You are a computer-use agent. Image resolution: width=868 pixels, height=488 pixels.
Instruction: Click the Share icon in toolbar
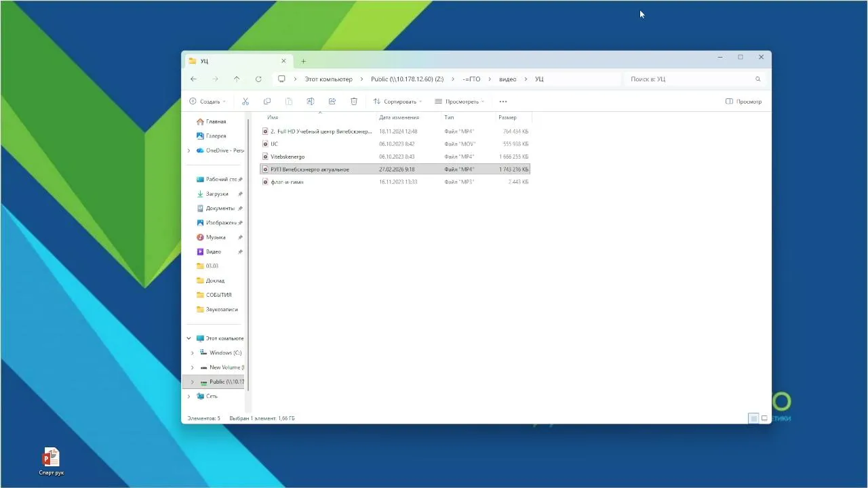point(332,102)
